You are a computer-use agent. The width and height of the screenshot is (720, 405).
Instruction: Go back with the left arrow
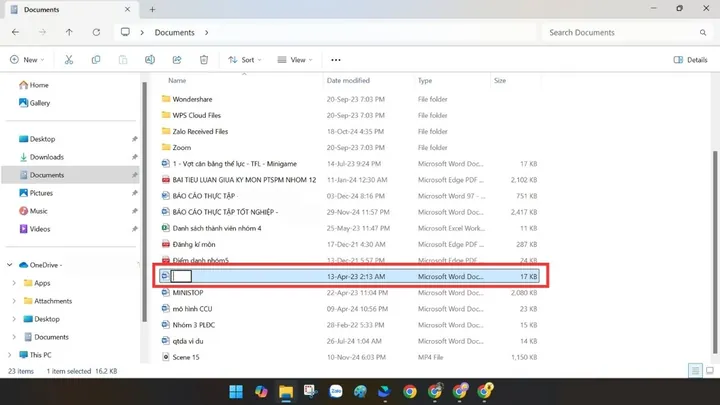click(x=15, y=32)
